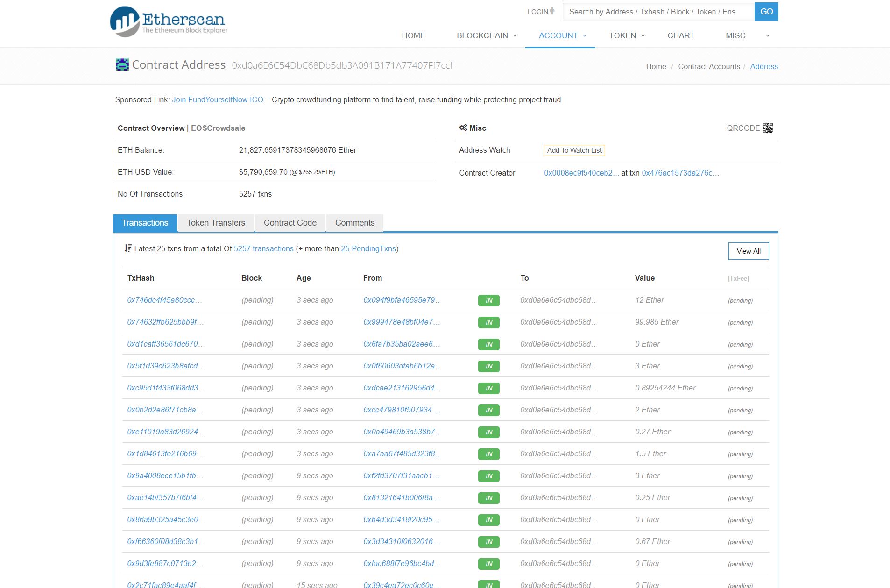Open transaction hash 0x746dc4f45a80ccc
Screen dimensions: 890x588
[164, 300]
